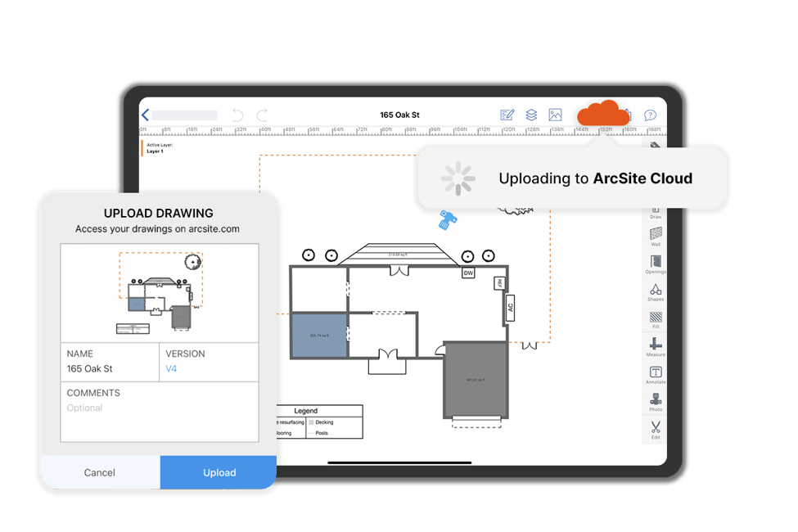The width and height of the screenshot is (798, 532).
Task: Click the image insert icon in the top bar
Action: [555, 115]
